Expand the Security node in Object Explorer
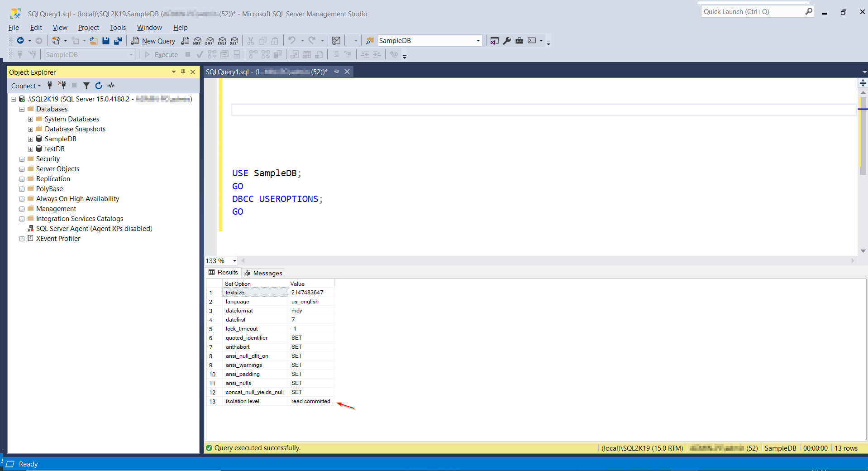This screenshot has height=471, width=868. (x=22, y=159)
